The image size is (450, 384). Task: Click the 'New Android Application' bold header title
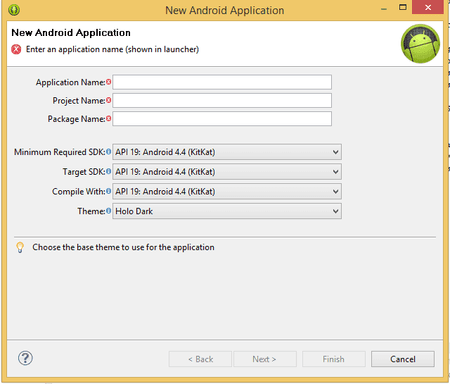71,33
